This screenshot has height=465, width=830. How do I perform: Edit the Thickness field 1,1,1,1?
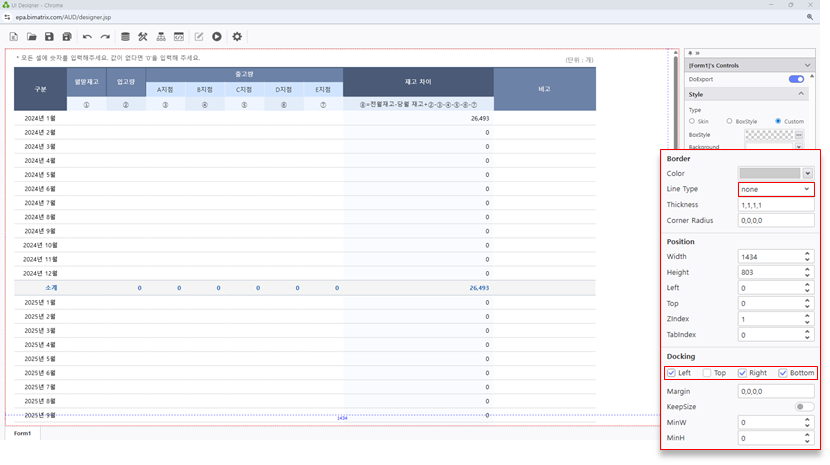[x=776, y=205]
